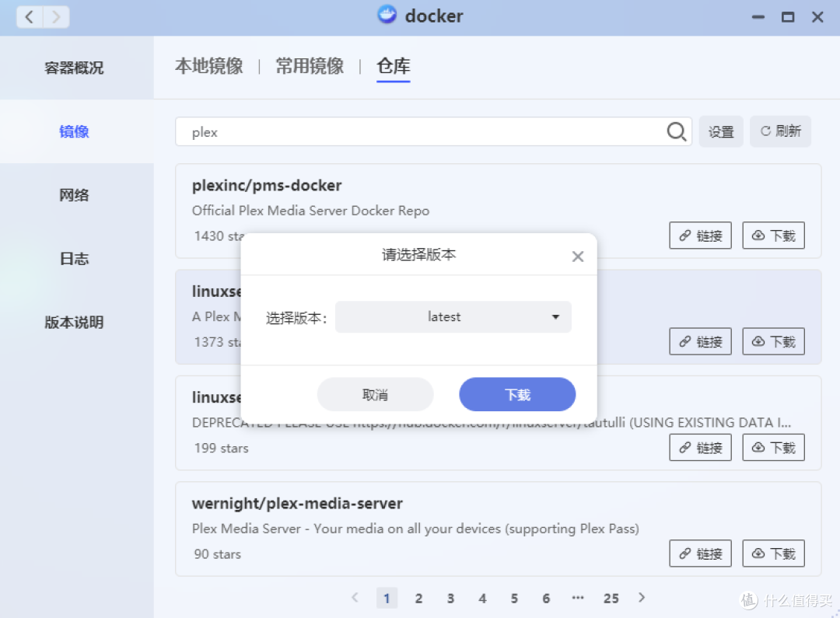Open 链接 for the 199 stars image
Screen dimensions: 840x618
[700, 448]
